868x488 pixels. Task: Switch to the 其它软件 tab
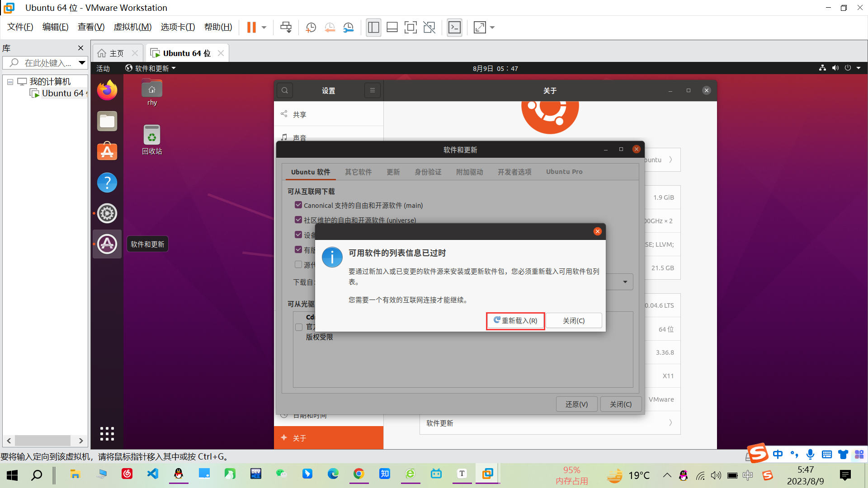pos(358,172)
